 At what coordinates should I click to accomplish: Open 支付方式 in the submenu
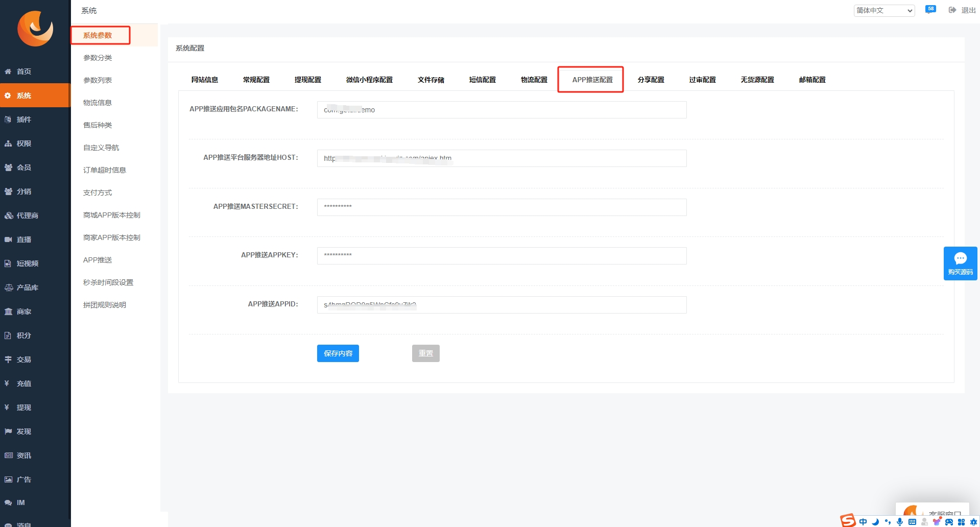(x=98, y=193)
